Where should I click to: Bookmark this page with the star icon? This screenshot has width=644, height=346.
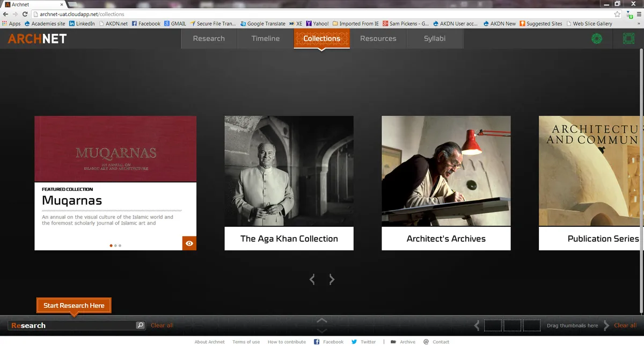(618, 14)
